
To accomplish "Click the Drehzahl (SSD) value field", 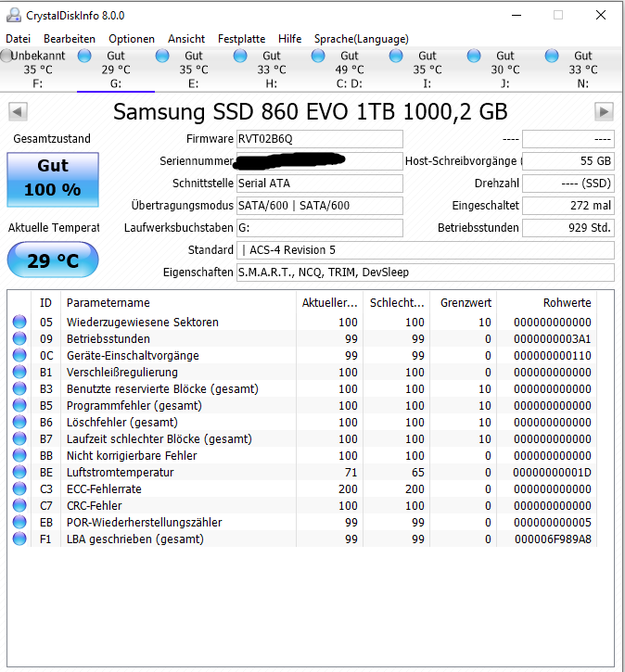I will point(568,184).
